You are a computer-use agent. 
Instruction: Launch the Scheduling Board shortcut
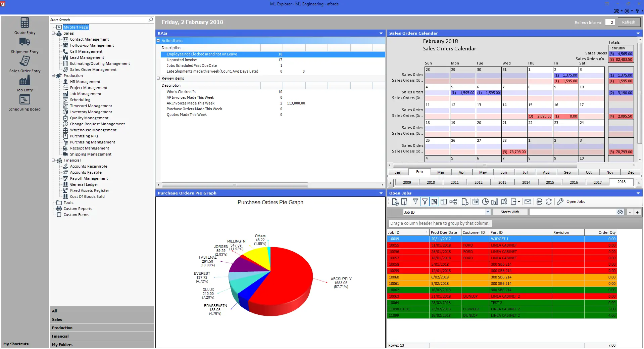(24, 102)
